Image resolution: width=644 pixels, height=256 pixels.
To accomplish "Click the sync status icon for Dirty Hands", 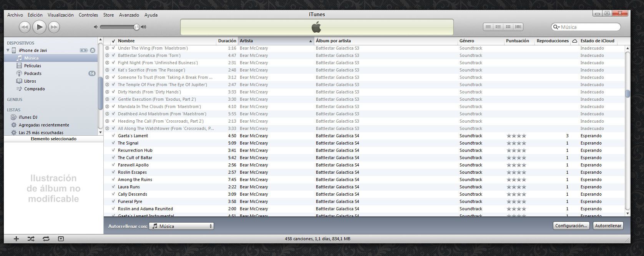I will 107,92.
